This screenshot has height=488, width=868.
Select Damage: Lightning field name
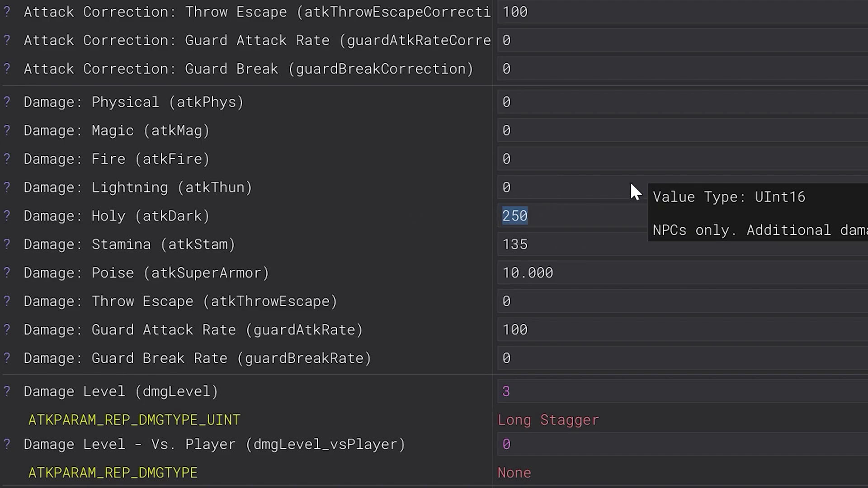[137, 188]
